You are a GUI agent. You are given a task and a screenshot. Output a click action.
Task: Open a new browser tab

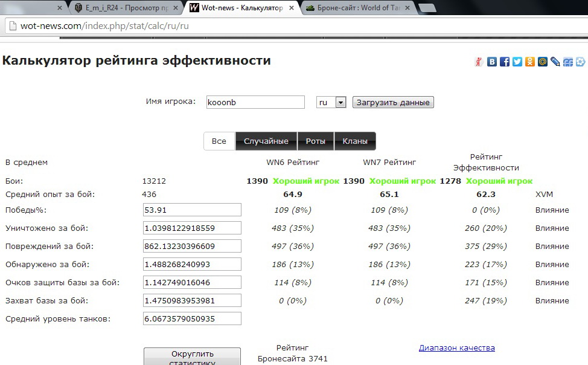point(427,8)
